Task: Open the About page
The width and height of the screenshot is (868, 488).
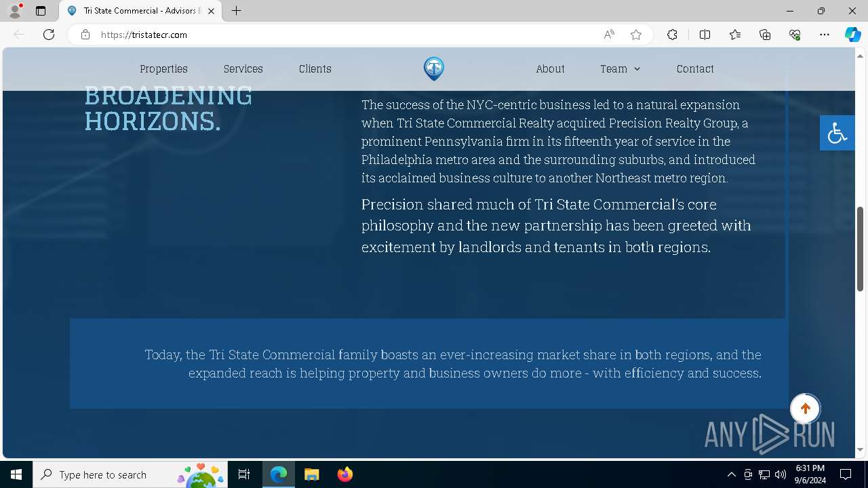Action: pyautogui.click(x=550, y=69)
